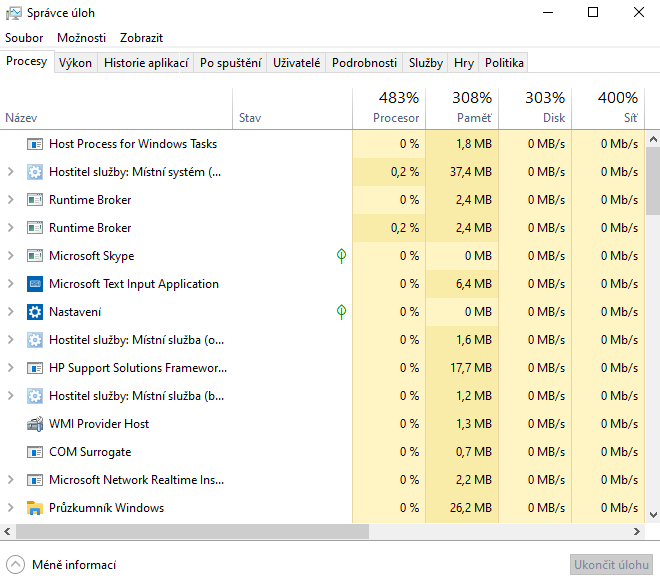Screen dimensions: 660x588
Task: Open the Soubor menu
Action: (x=24, y=38)
